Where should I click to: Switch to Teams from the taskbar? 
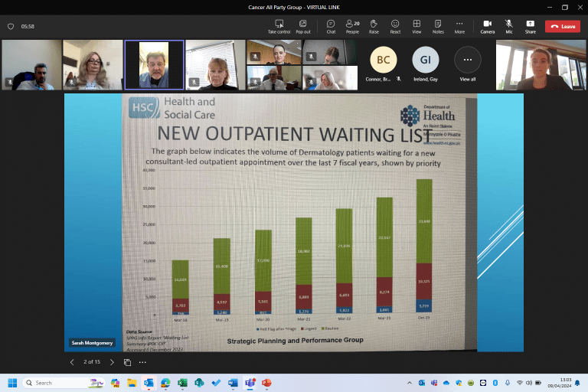click(250, 383)
